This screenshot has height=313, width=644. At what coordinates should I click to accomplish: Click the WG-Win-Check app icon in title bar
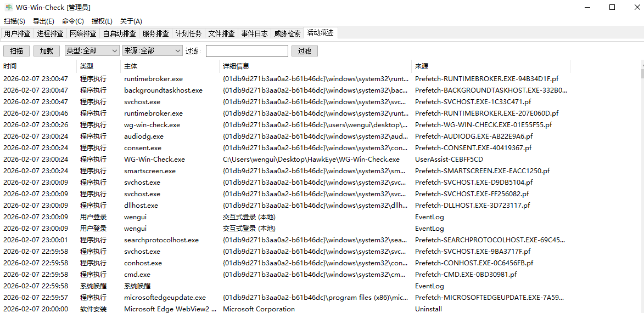9,8
